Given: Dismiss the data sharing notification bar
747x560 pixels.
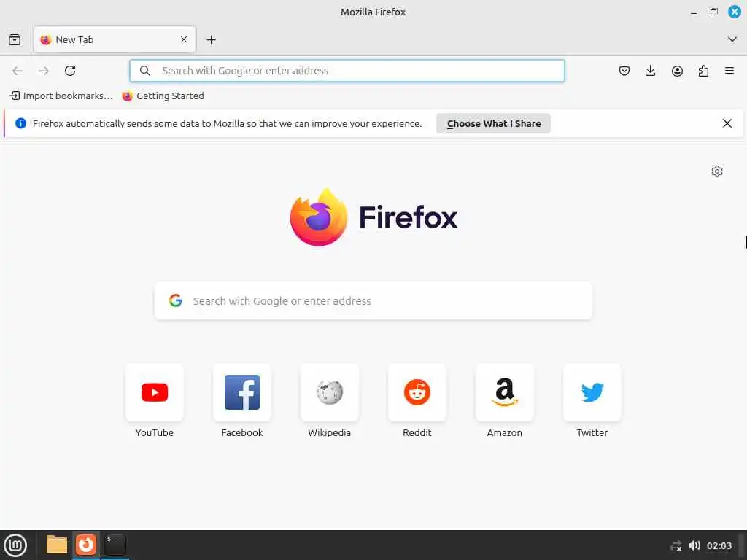Looking at the screenshot, I should click(727, 123).
